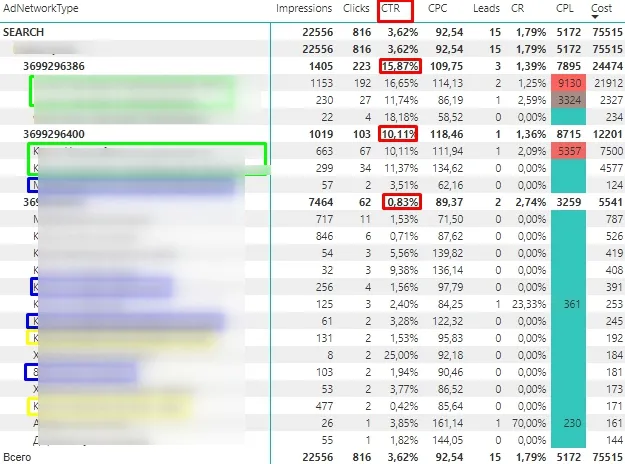Select campaign row 3699296400
The width and height of the screenshot is (625, 464).
coord(54,134)
